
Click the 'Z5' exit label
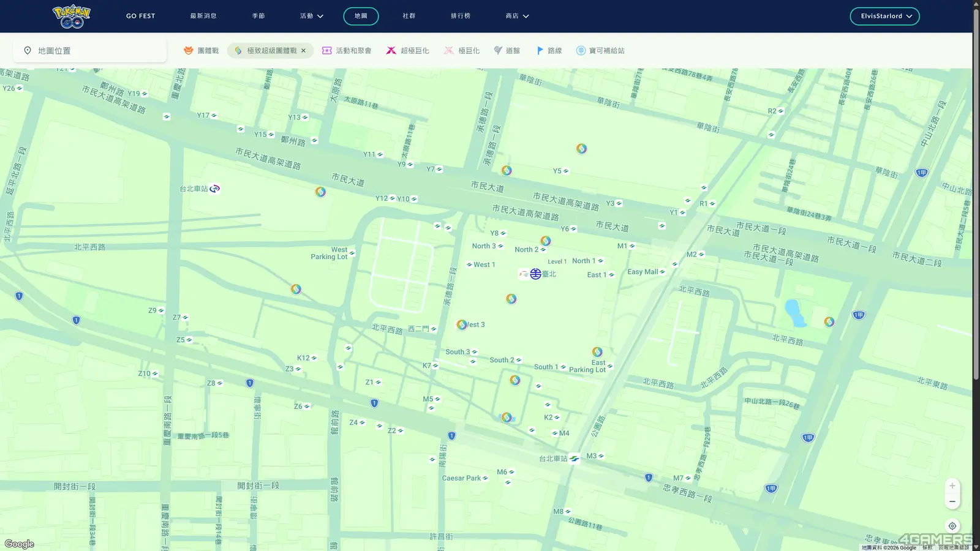pyautogui.click(x=181, y=340)
